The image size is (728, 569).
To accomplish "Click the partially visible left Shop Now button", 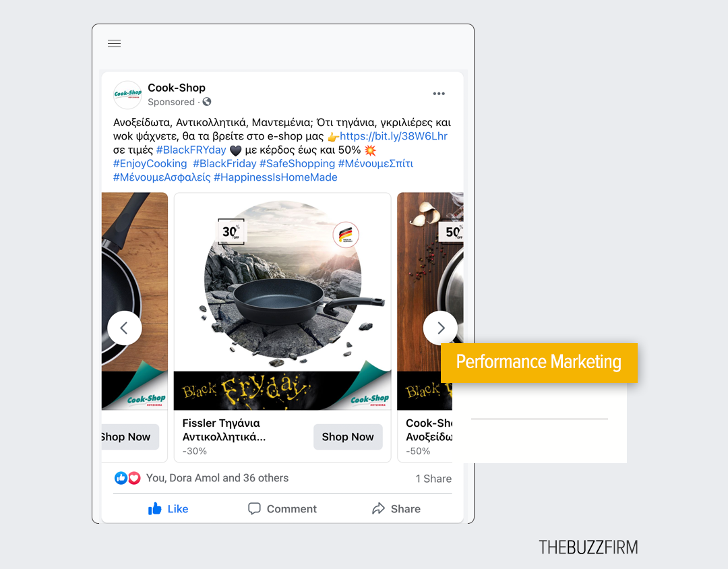I will [x=131, y=437].
